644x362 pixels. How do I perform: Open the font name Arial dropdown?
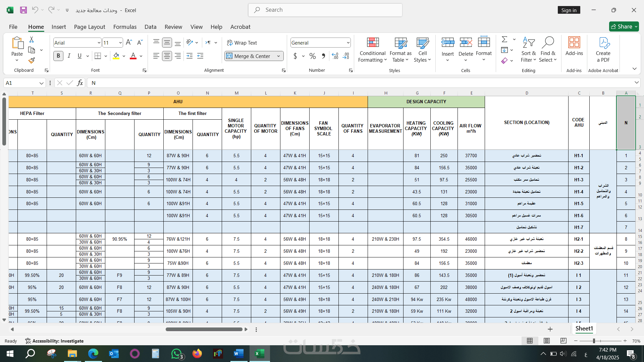[99, 43]
